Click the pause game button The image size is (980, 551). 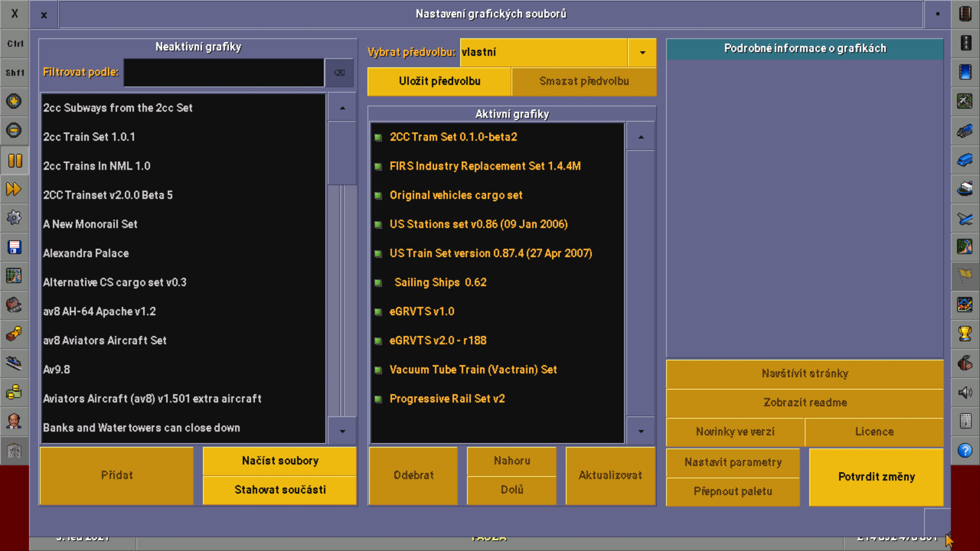(x=14, y=161)
